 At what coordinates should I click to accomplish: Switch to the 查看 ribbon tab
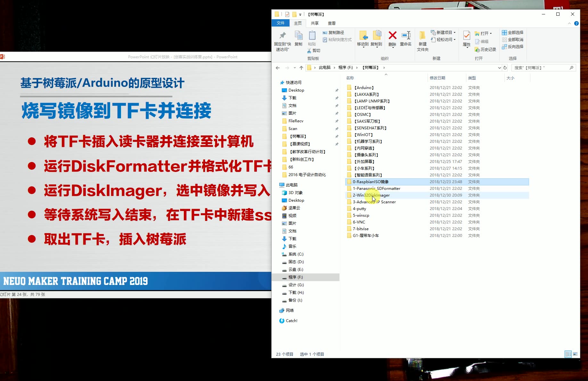coord(332,23)
